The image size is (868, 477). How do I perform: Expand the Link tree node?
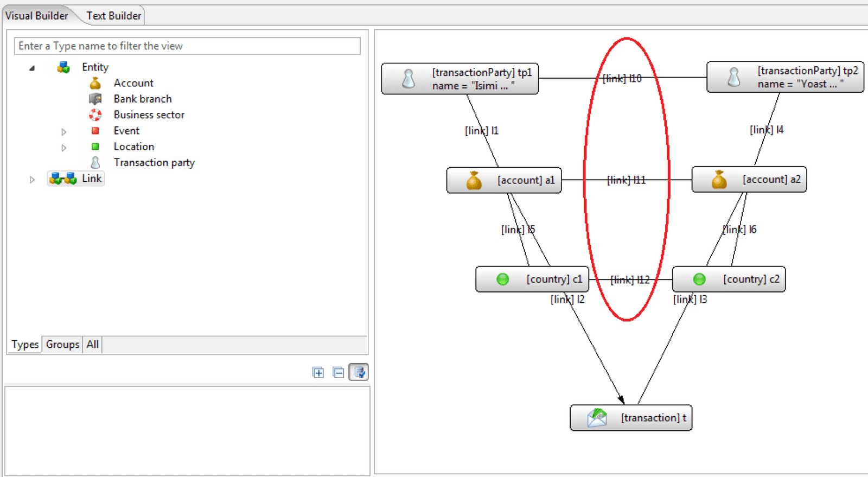[32, 179]
